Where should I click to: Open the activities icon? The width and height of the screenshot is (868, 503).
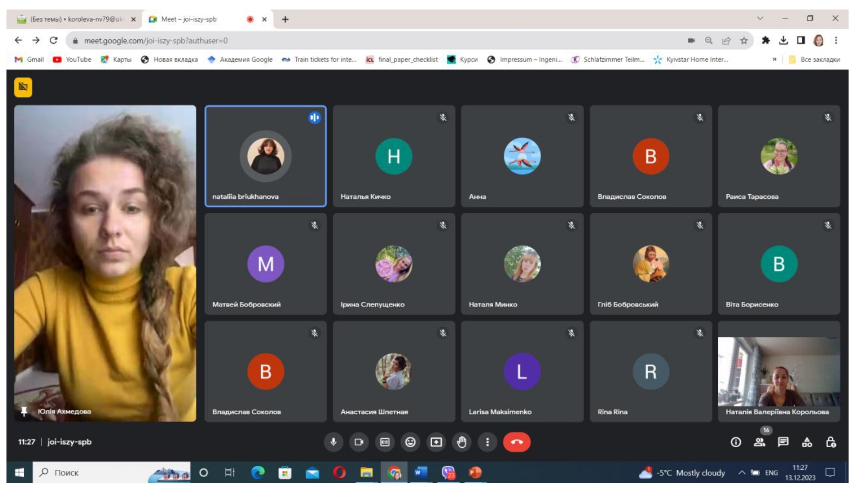pyautogui.click(x=807, y=442)
